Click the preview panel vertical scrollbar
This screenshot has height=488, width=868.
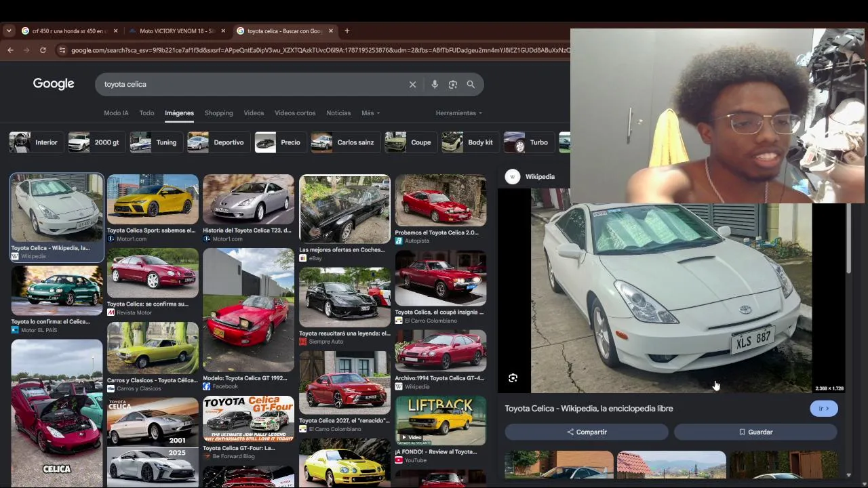pos(848,237)
